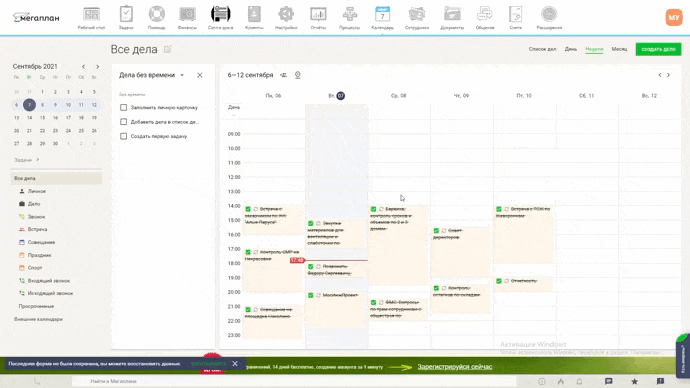Open the favorites star icon in bottom bar
690x388 pixels.
[634, 381]
